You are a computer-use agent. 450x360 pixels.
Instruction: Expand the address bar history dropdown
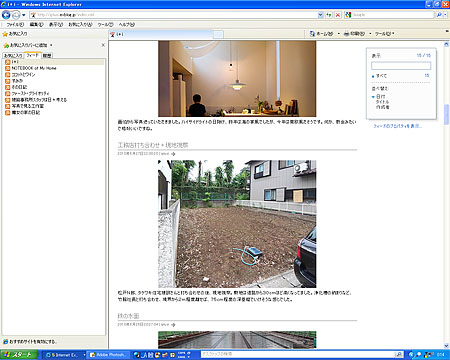[x=320, y=15]
